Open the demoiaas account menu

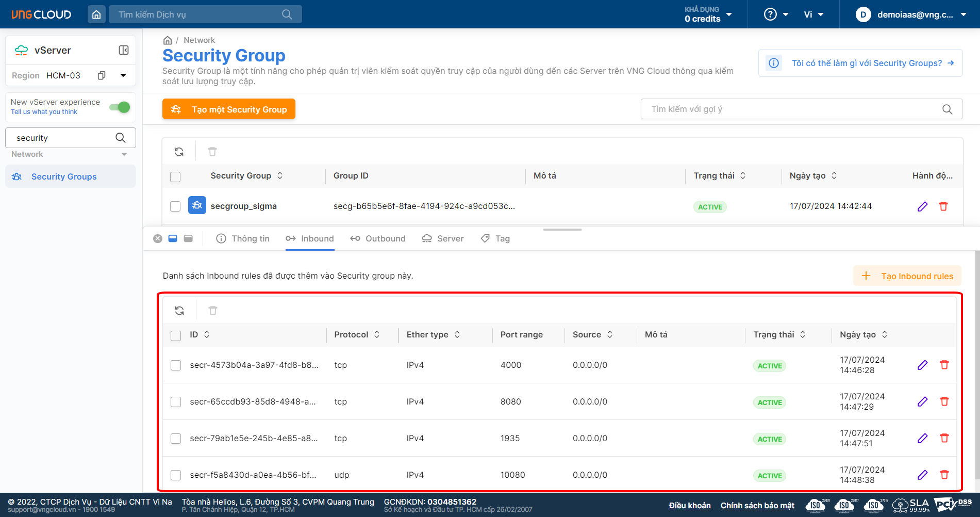(x=911, y=14)
